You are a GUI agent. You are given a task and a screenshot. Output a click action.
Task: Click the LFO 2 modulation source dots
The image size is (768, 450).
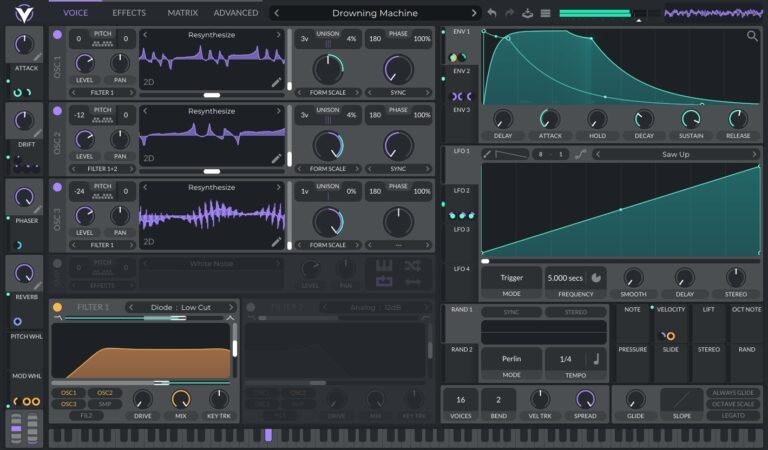[x=462, y=215]
